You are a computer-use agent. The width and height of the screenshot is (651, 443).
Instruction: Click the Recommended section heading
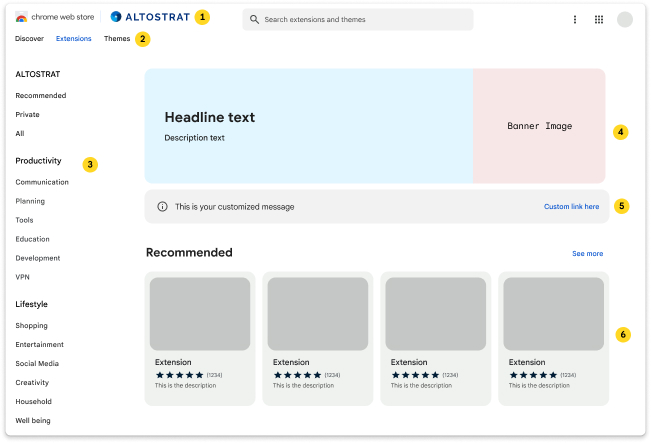click(x=189, y=252)
